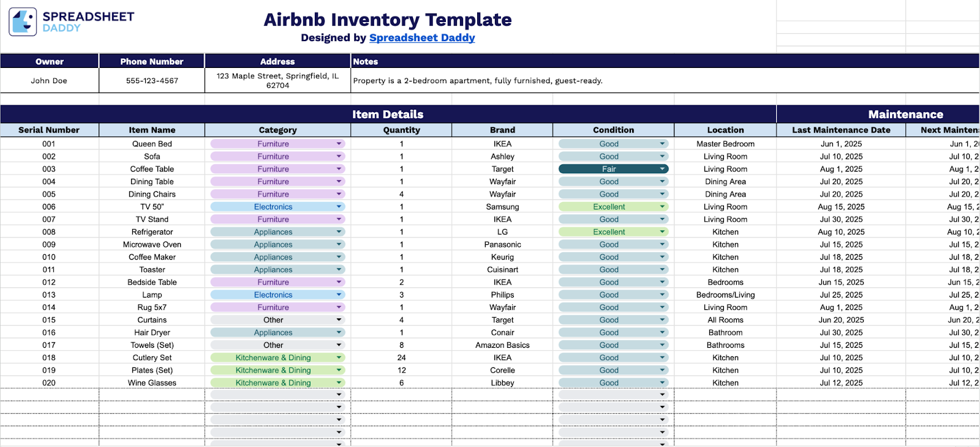Select the phone number cell 555-123-4567
The height and width of the screenshot is (447, 980).
152,81
